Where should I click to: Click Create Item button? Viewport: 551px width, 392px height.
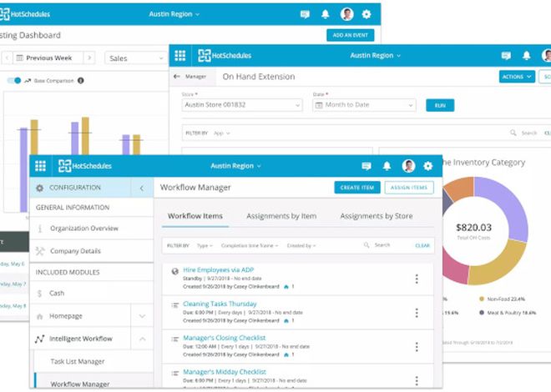click(357, 188)
